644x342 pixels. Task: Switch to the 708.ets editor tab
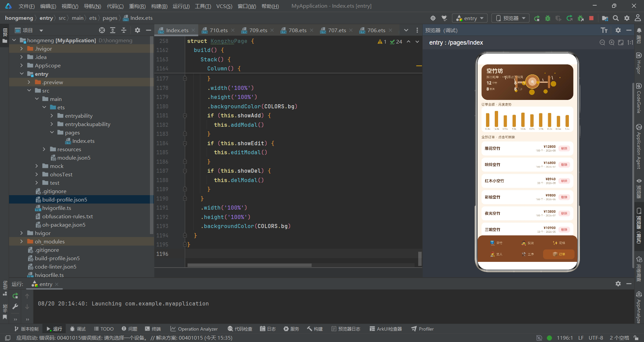tap(298, 30)
